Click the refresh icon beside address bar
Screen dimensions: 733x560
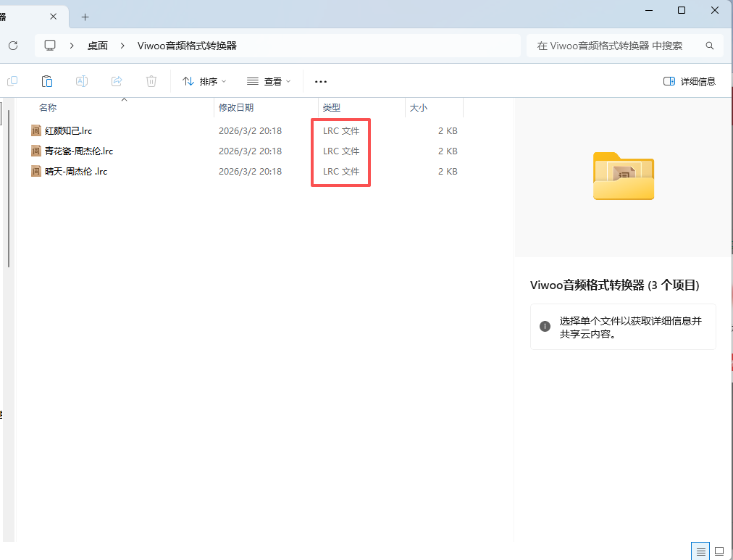click(x=13, y=46)
